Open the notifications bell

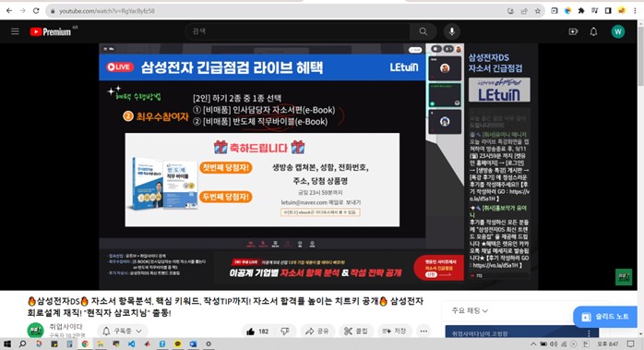click(x=593, y=31)
